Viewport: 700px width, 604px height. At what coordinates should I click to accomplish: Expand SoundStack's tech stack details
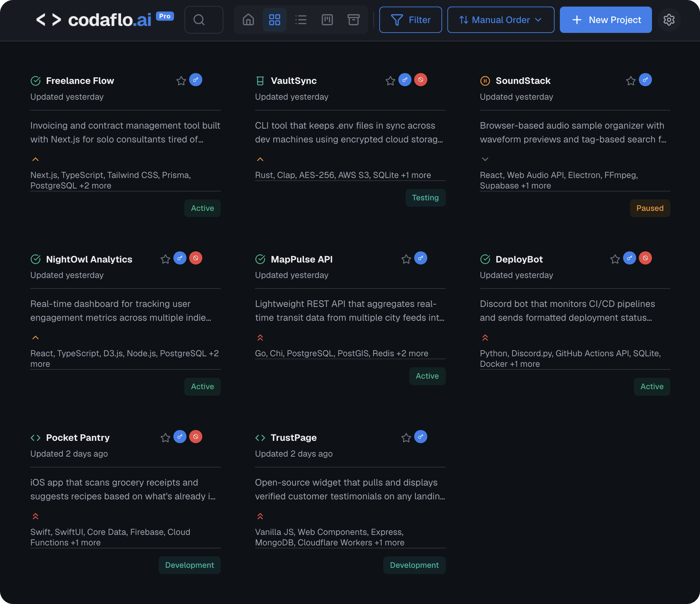(485, 159)
